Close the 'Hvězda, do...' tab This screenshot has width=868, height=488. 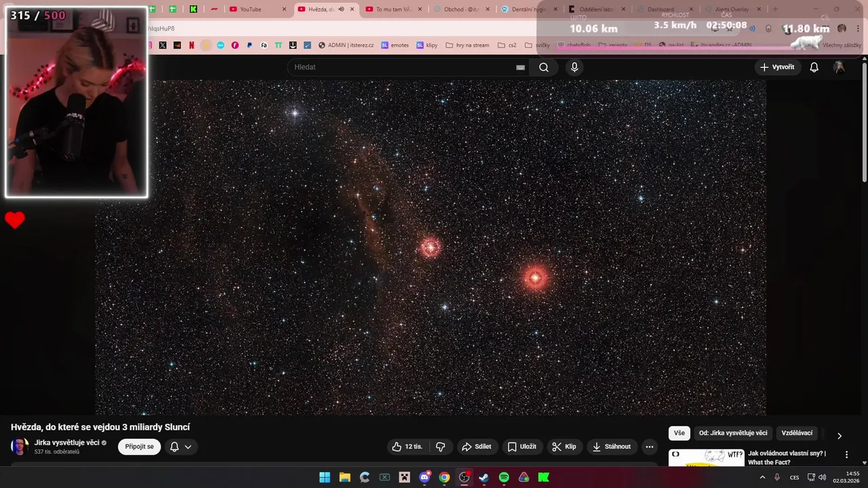pyautogui.click(x=352, y=9)
